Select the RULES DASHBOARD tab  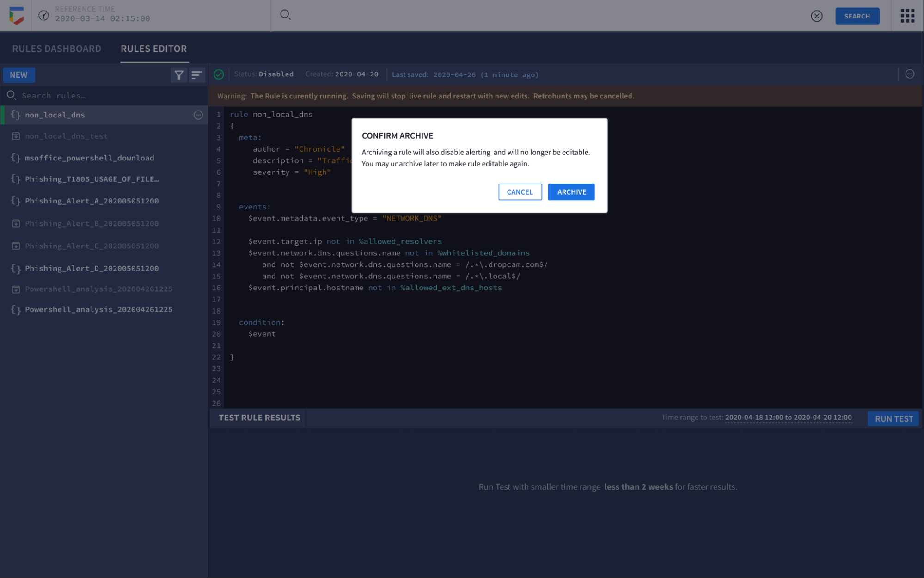pyautogui.click(x=56, y=48)
